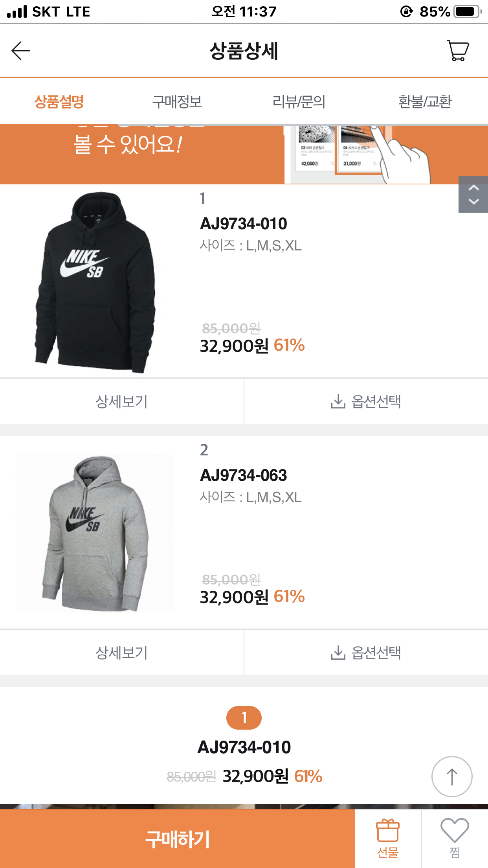Open the shopping cart icon

[x=458, y=51]
